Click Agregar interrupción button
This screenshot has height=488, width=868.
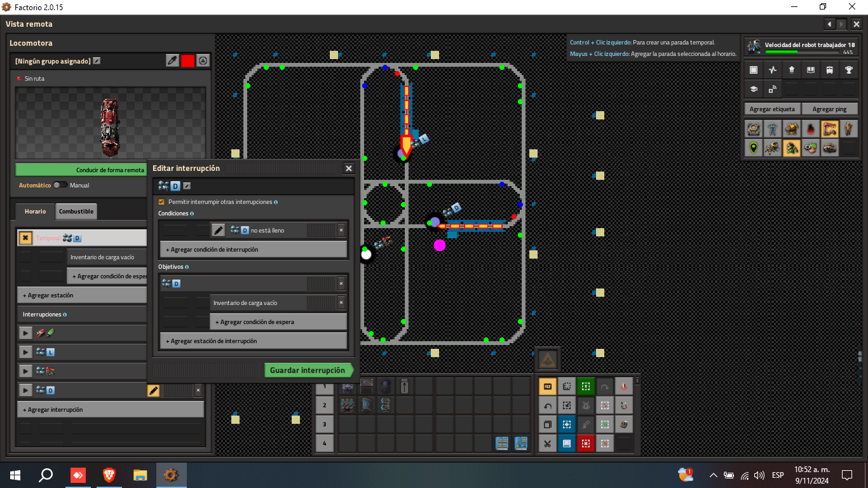[x=111, y=410]
